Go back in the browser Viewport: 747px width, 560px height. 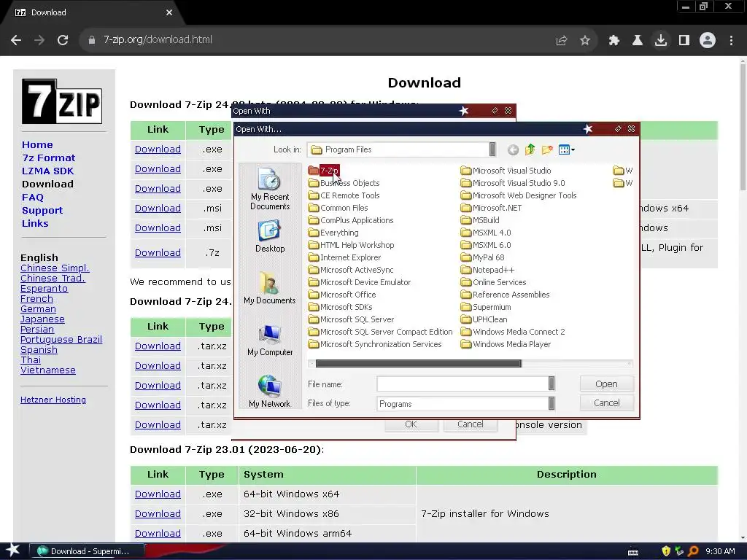[16, 40]
